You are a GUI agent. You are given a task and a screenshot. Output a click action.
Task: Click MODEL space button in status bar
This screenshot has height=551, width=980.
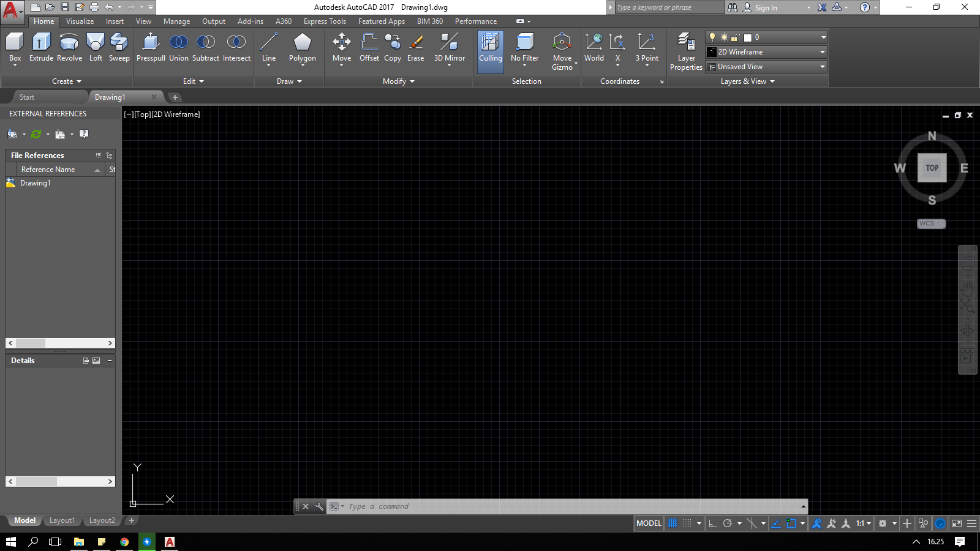point(649,523)
